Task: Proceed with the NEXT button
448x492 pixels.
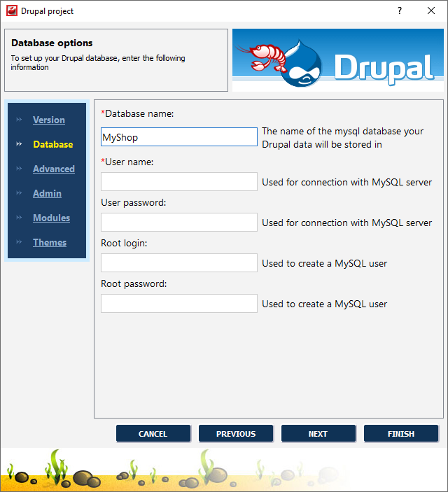Action: 318,434
